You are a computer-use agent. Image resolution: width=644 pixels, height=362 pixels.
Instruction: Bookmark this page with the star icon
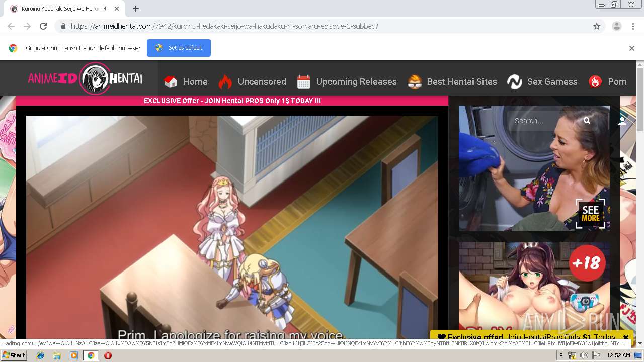pos(597,26)
